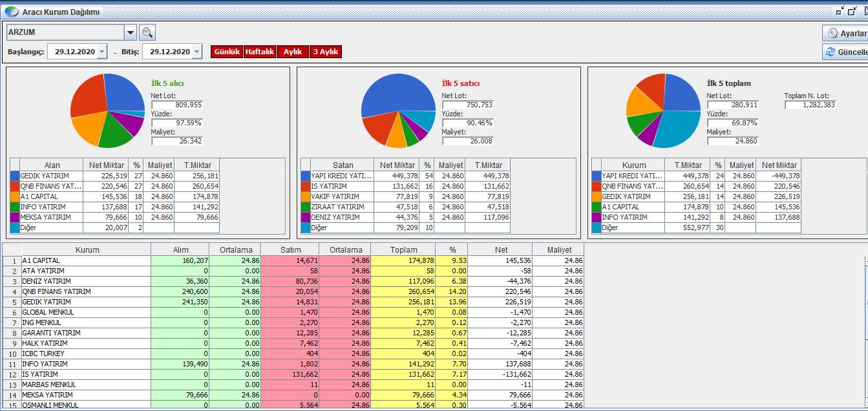Click the Maliyet value 26.008 field

pyautogui.click(x=468, y=141)
